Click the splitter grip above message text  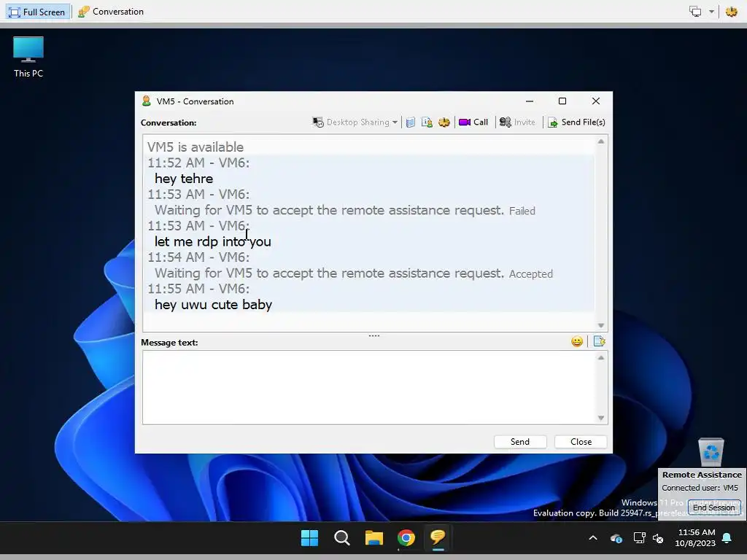point(374,335)
